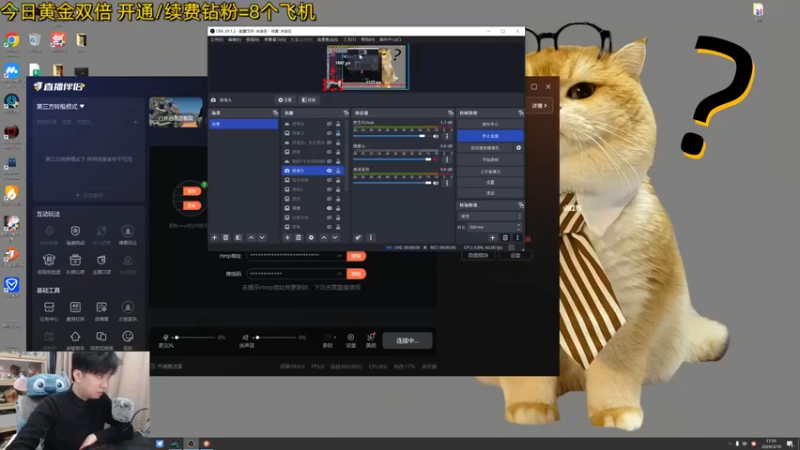Move selected source down in Sources list
This screenshot has height=450, width=800.
(335, 238)
